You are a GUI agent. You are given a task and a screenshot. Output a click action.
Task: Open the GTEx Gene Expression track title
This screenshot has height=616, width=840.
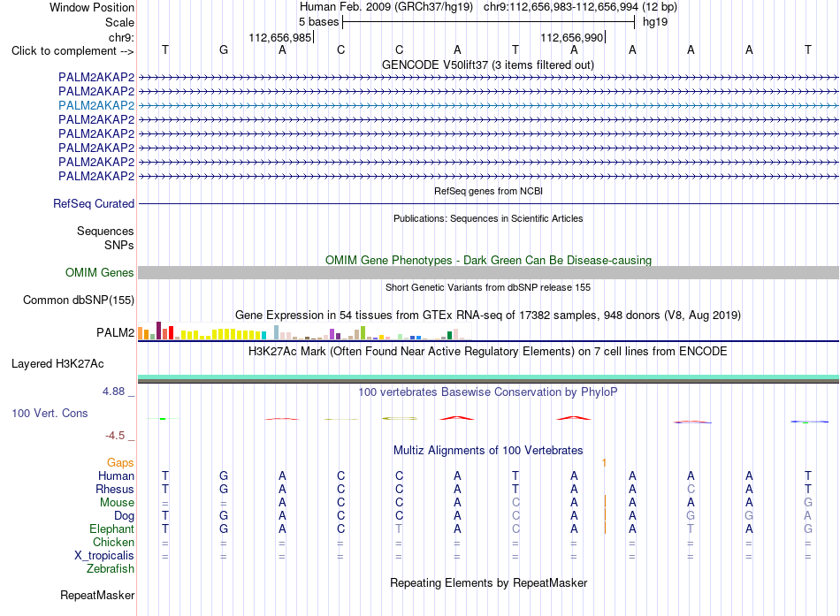coord(488,315)
